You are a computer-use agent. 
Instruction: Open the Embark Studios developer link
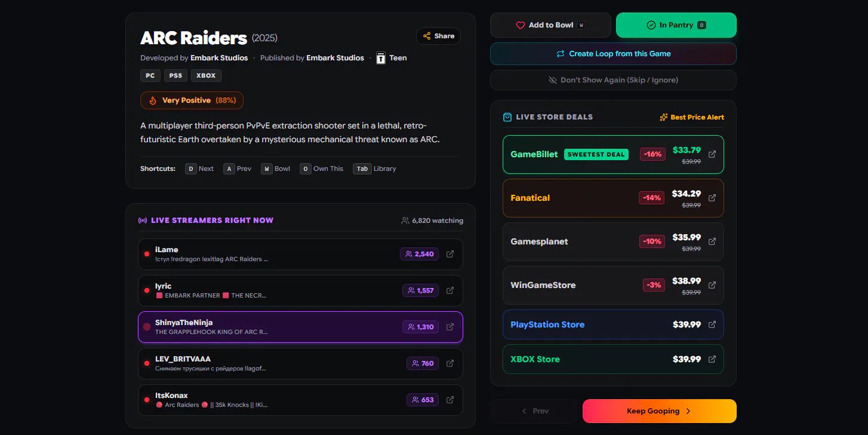(x=219, y=58)
